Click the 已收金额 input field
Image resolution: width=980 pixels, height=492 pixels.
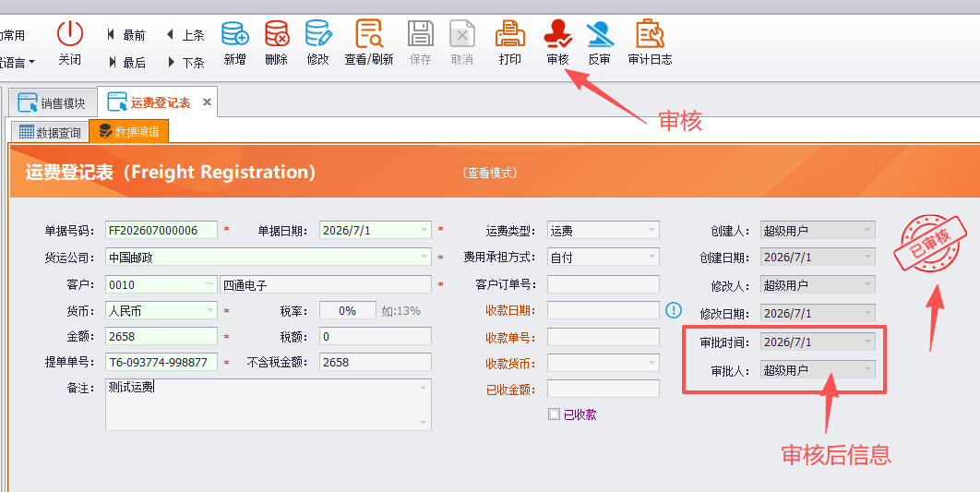click(x=604, y=389)
